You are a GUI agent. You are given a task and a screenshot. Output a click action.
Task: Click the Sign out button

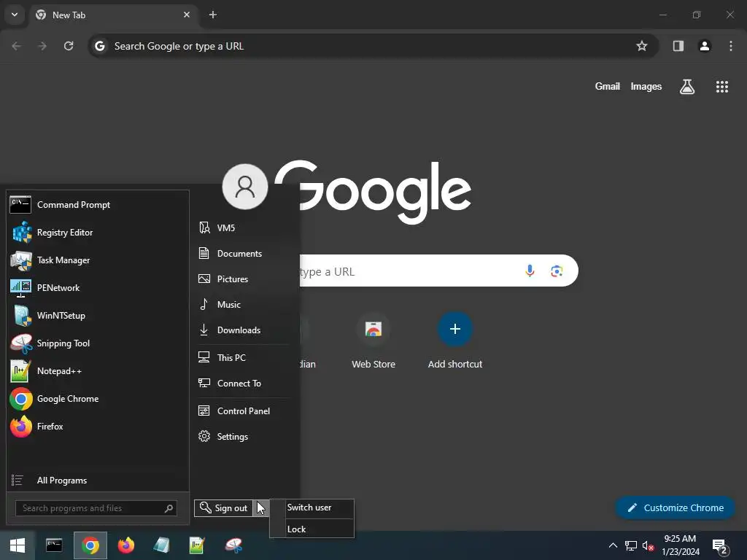tap(223, 508)
